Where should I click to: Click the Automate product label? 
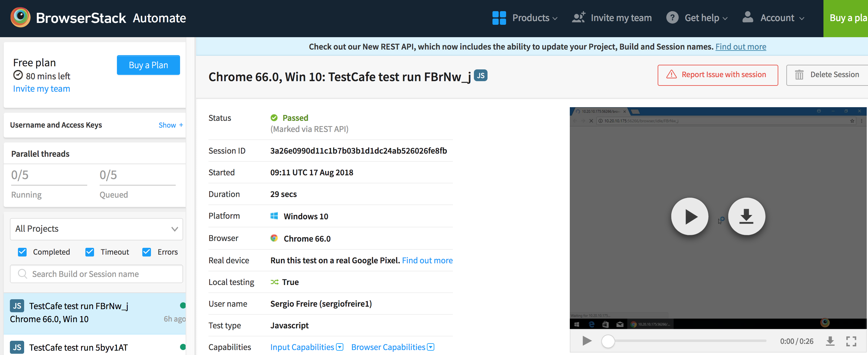point(159,18)
